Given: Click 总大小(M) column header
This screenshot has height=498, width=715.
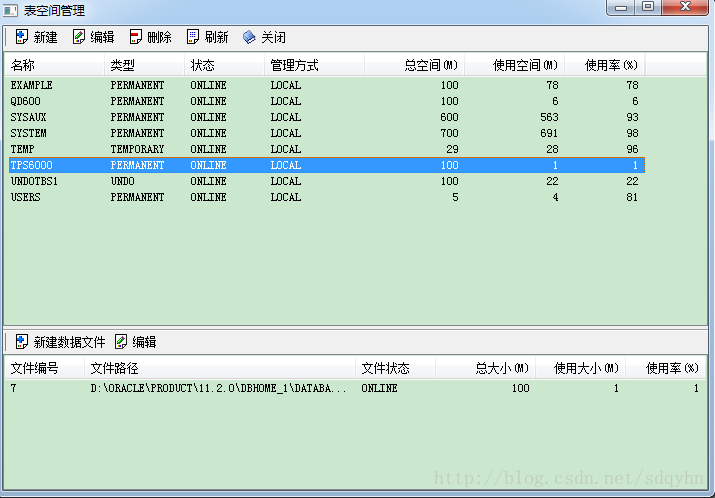Looking at the screenshot, I should pyautogui.click(x=485, y=368).
